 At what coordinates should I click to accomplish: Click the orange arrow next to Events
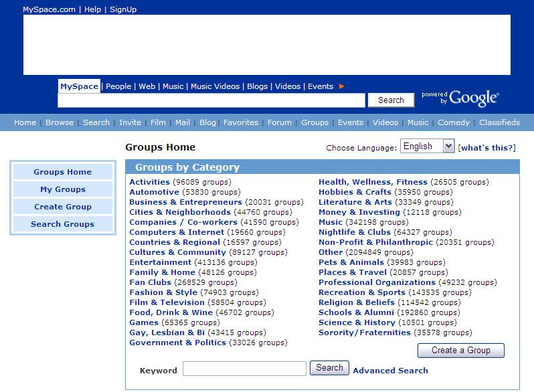pos(341,86)
